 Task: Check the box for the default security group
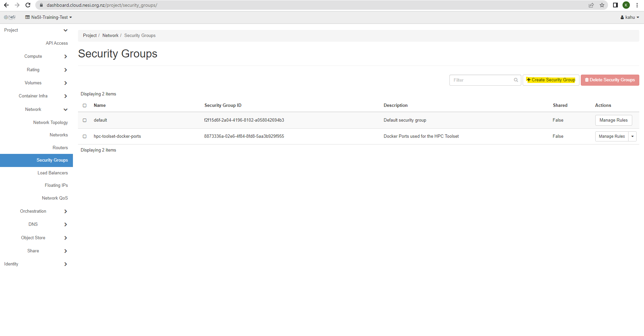coord(85,120)
